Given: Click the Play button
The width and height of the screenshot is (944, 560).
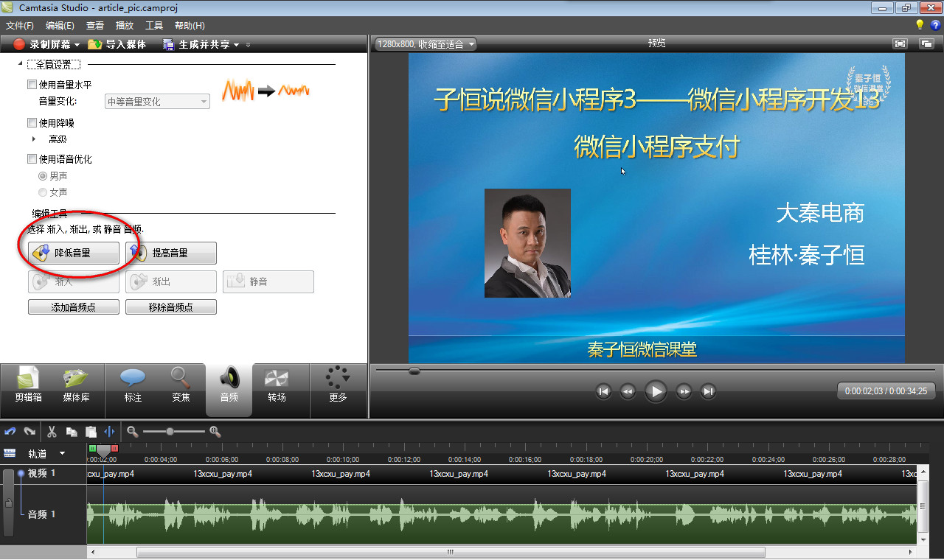Looking at the screenshot, I should click(x=656, y=391).
